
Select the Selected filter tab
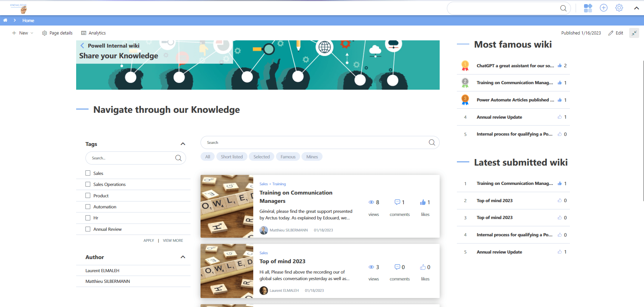pos(262,157)
